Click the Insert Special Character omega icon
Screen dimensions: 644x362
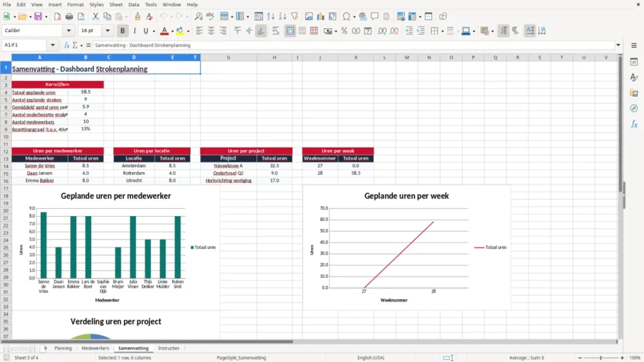(x=347, y=16)
